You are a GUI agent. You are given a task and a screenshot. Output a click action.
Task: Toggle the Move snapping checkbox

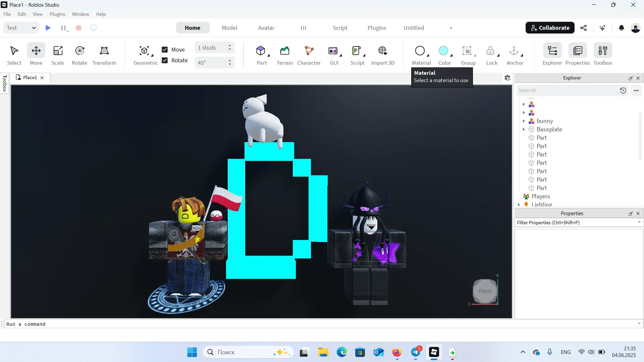(x=165, y=50)
